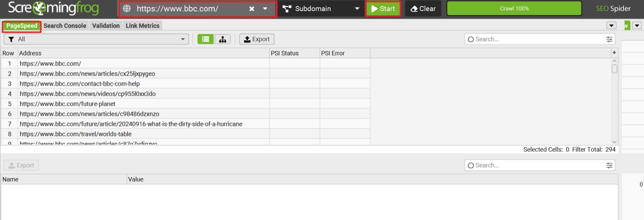Switch to tree view mode

click(x=222, y=39)
